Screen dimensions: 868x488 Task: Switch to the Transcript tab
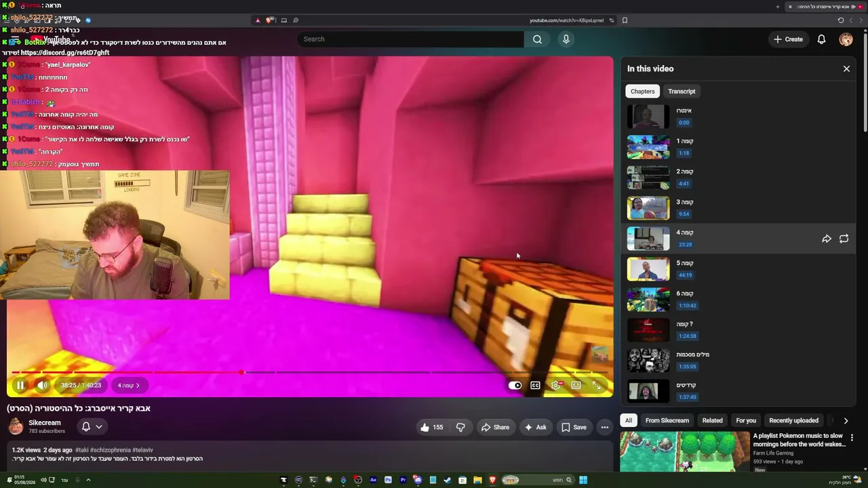pyautogui.click(x=682, y=91)
